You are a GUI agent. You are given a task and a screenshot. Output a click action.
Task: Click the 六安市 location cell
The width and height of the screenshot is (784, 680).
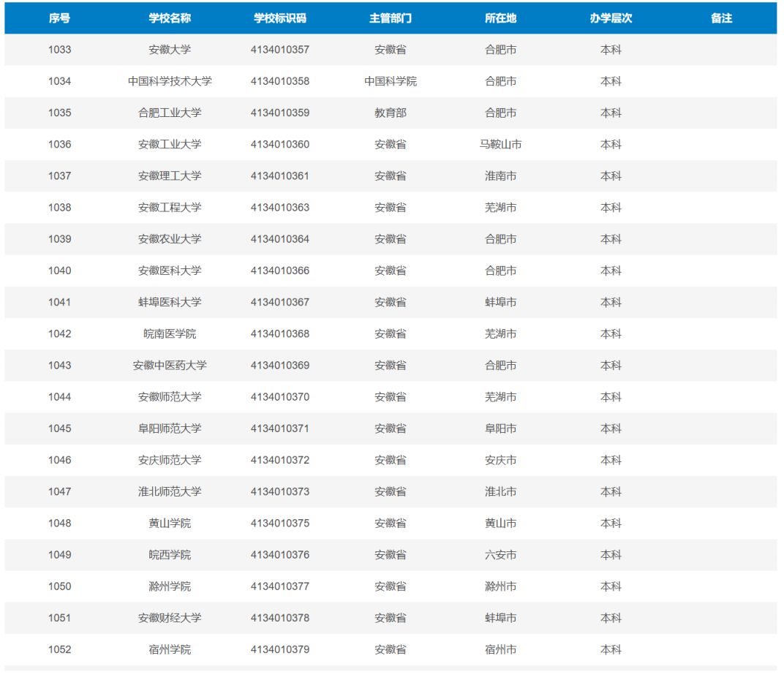click(x=500, y=554)
